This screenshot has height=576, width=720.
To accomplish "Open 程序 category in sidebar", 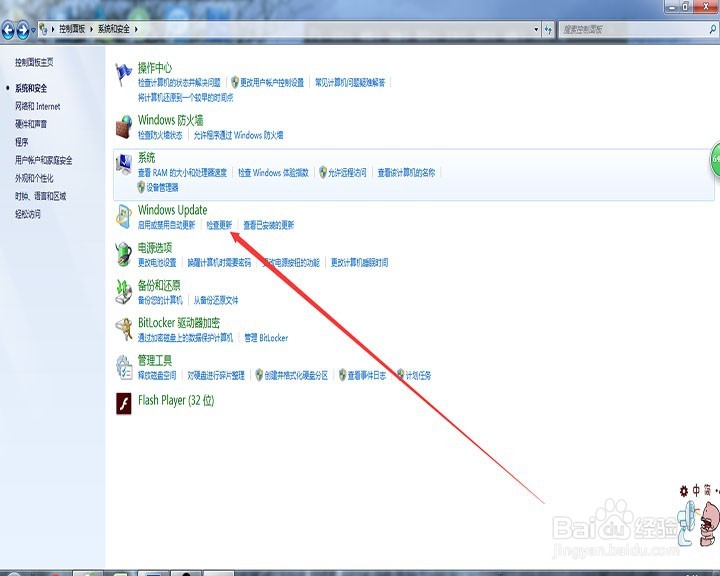I will pyautogui.click(x=22, y=142).
